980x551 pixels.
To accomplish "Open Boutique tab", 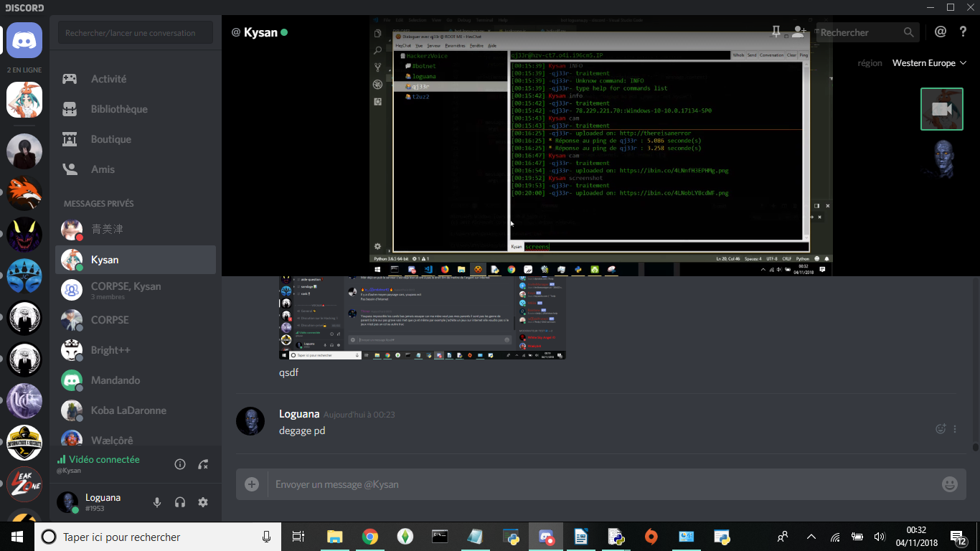I will [x=136, y=139].
